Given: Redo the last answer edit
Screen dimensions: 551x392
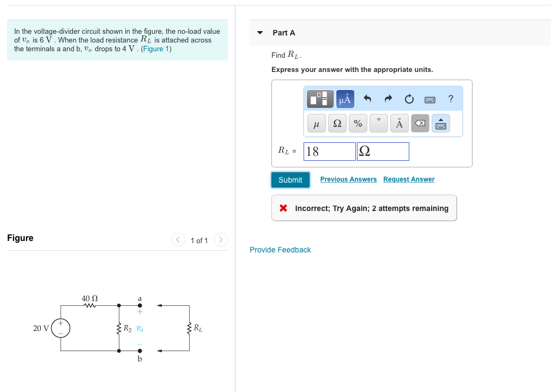Looking at the screenshot, I should (x=387, y=99).
